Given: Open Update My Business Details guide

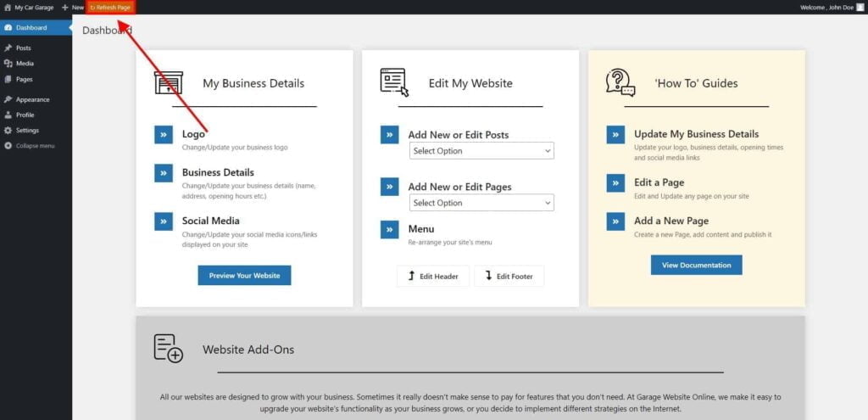Looking at the screenshot, I should 697,134.
